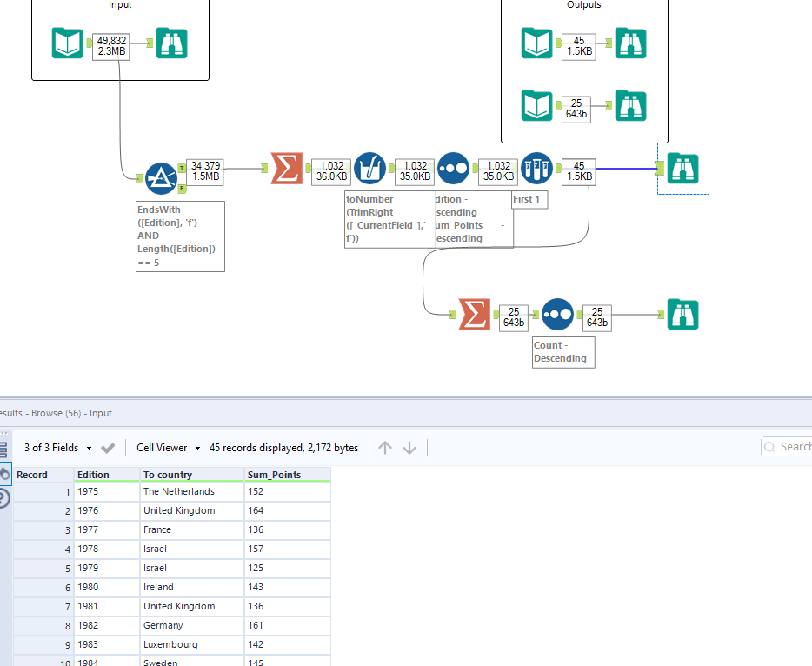812x666 pixels.
Task: Click the Outputs container title
Action: point(584,4)
